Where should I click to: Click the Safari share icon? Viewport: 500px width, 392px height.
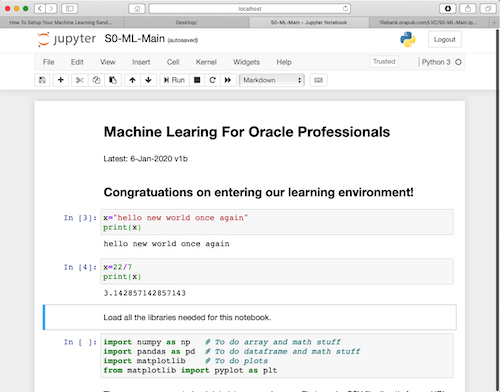(468, 9)
